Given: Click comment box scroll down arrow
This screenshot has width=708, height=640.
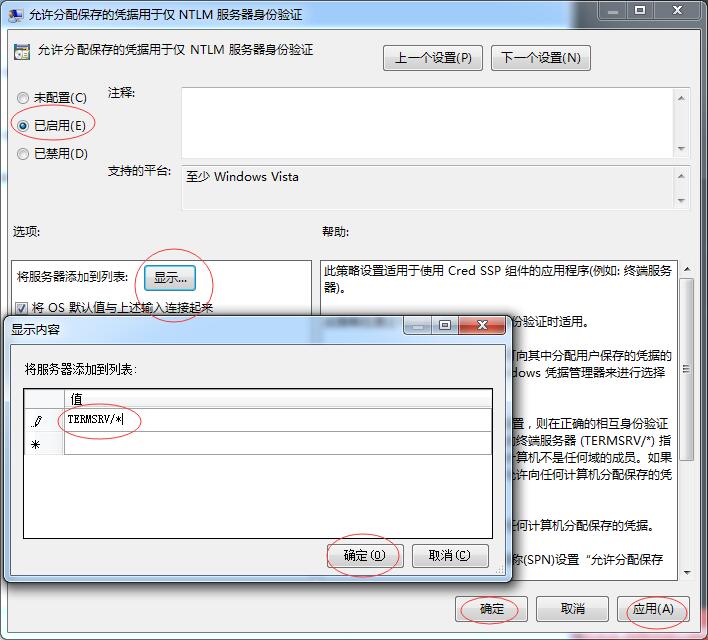Looking at the screenshot, I should (681, 149).
